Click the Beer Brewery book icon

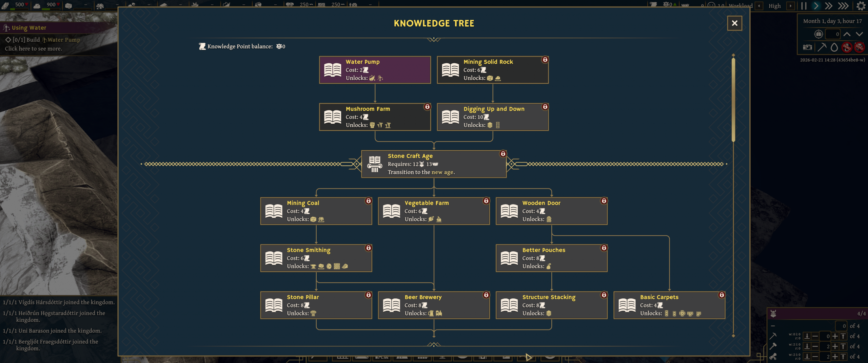(391, 305)
